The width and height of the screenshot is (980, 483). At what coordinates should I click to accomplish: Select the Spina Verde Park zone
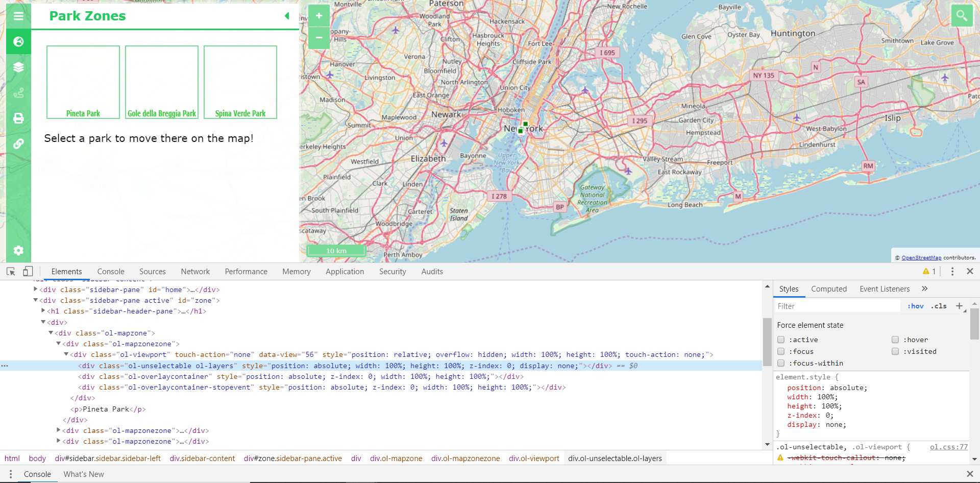pyautogui.click(x=240, y=82)
